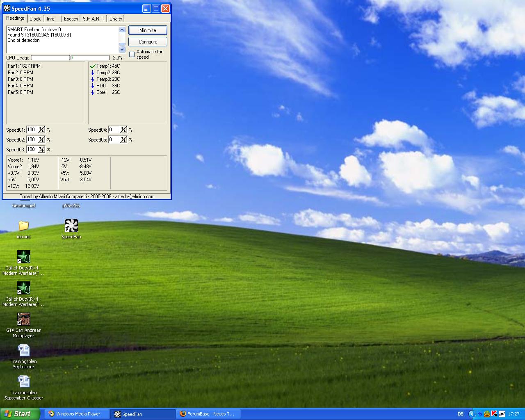Click the Speed03 up/down spinner

point(41,149)
